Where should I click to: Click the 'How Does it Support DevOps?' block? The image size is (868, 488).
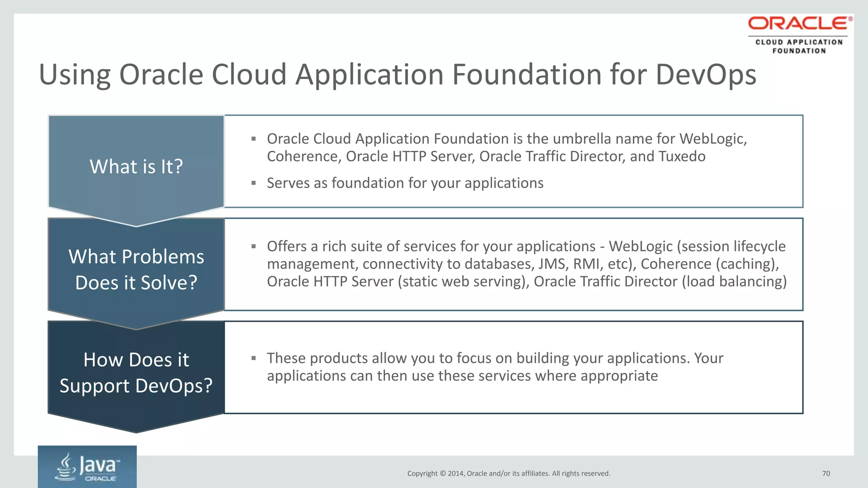[x=136, y=377]
